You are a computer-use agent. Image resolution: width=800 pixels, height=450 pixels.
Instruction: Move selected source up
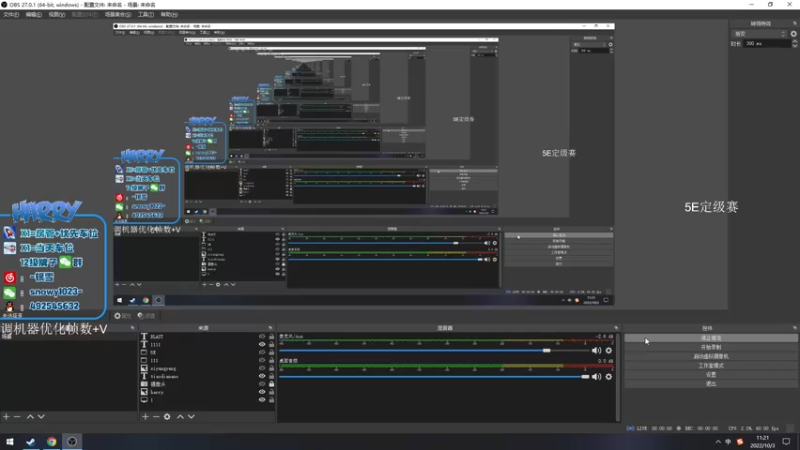[180, 417]
